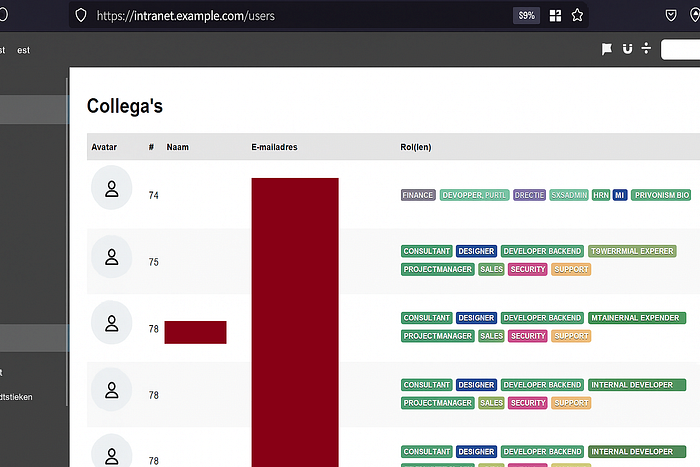Click the Rol(len) column header
700x467 pixels.
point(416,147)
